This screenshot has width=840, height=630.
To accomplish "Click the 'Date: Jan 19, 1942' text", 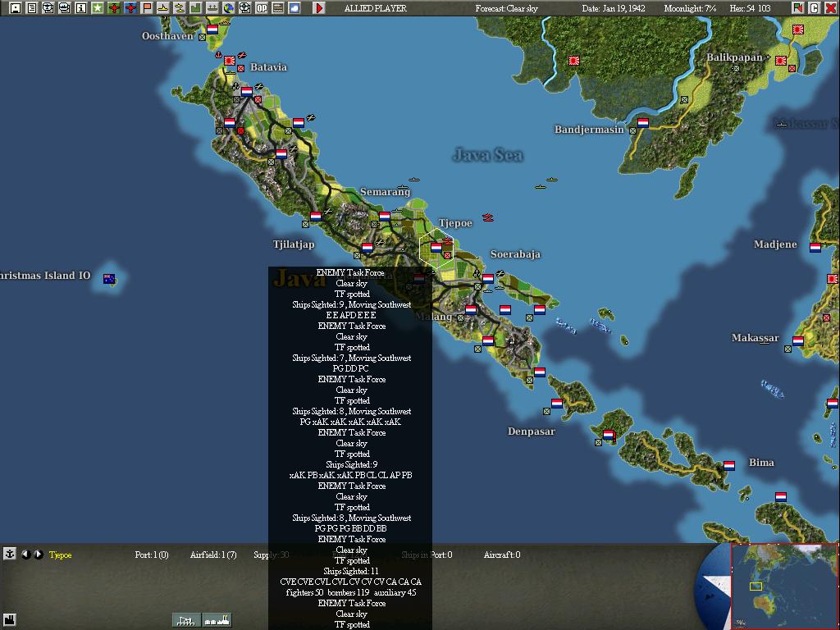I will 614,8.
